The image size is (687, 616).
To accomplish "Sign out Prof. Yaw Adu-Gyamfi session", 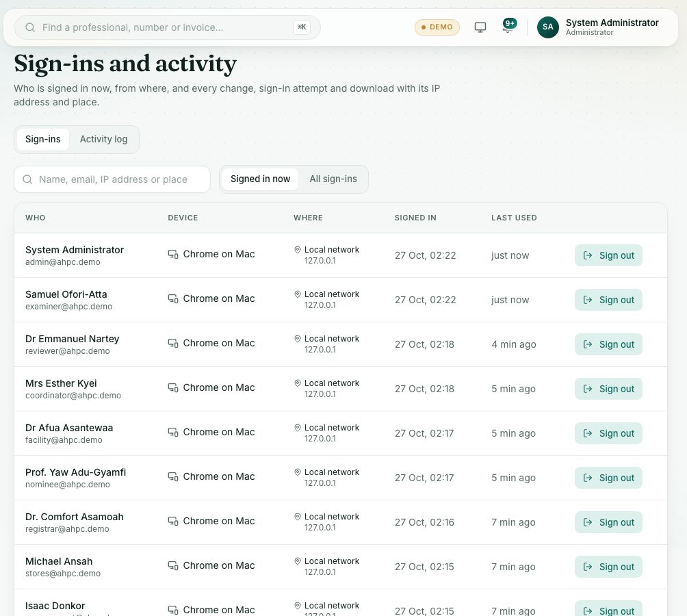I will [x=608, y=478].
